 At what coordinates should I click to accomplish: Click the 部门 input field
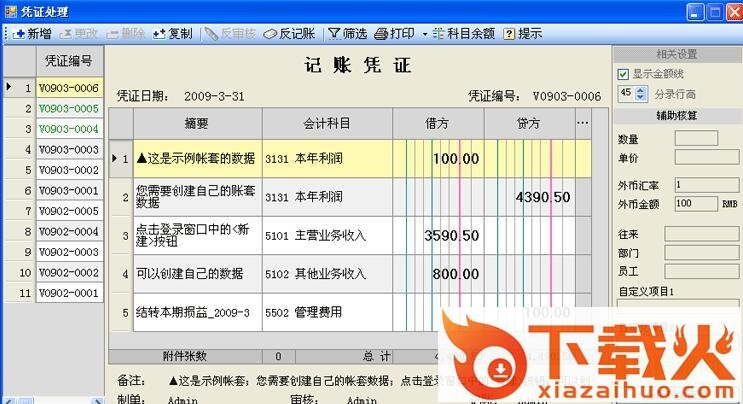pyautogui.click(x=701, y=253)
